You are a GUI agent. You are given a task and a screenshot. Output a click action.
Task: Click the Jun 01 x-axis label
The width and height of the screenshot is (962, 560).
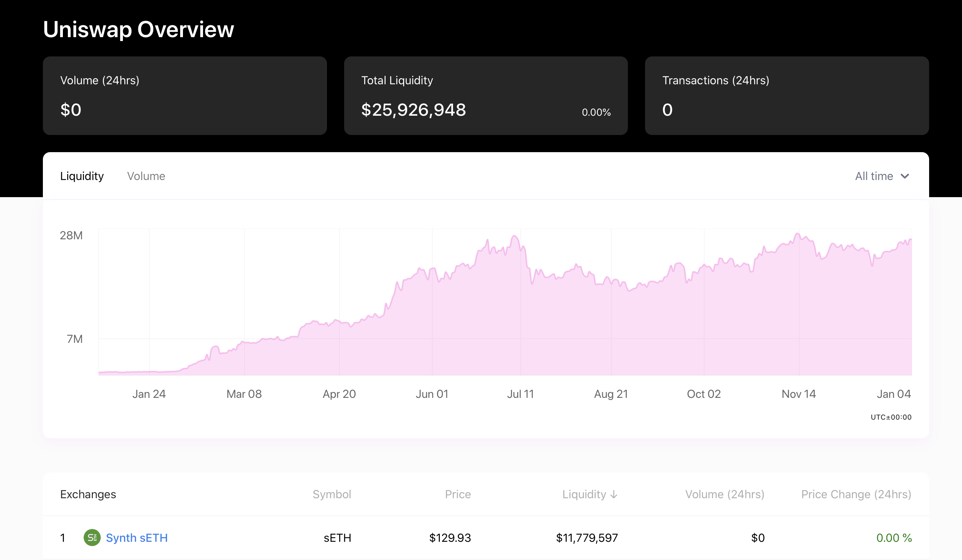pyautogui.click(x=432, y=394)
